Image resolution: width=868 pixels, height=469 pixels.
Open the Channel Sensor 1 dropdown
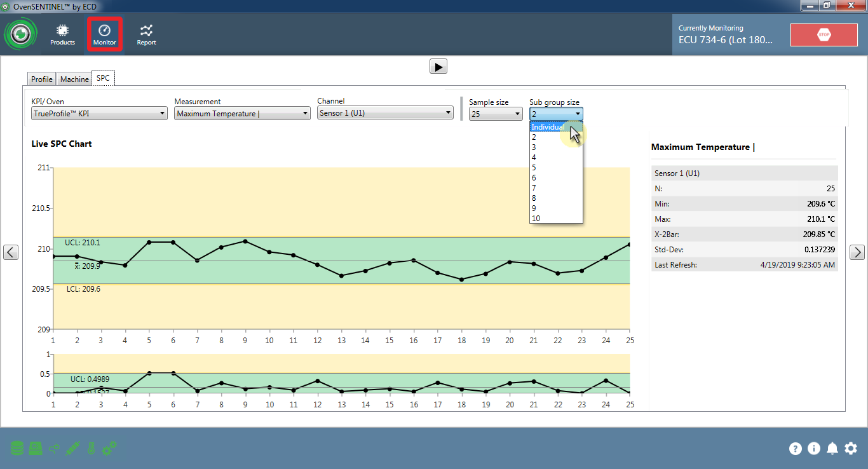(385, 113)
